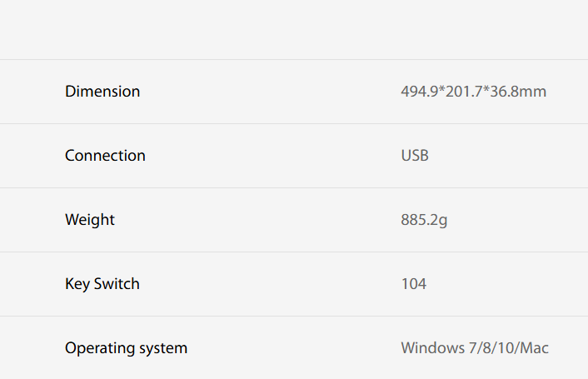This screenshot has width=588, height=379.
Task: Click the Weight specification label
Action: point(90,220)
